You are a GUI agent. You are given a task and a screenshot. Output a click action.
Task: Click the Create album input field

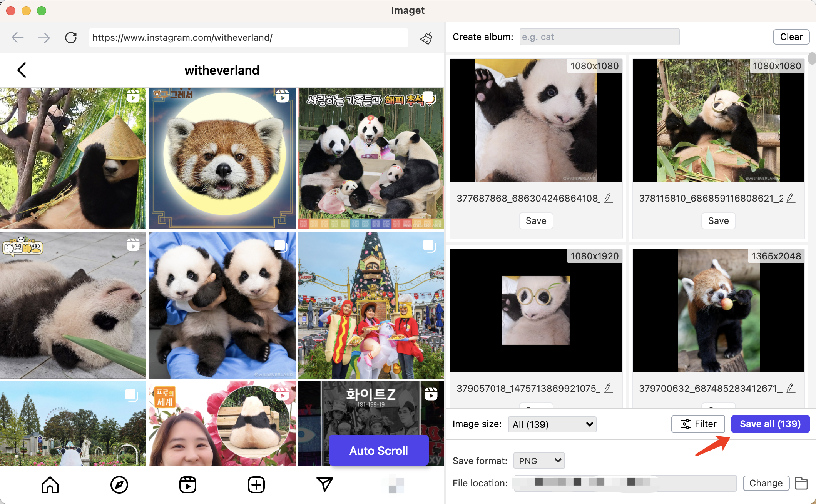[x=597, y=37]
